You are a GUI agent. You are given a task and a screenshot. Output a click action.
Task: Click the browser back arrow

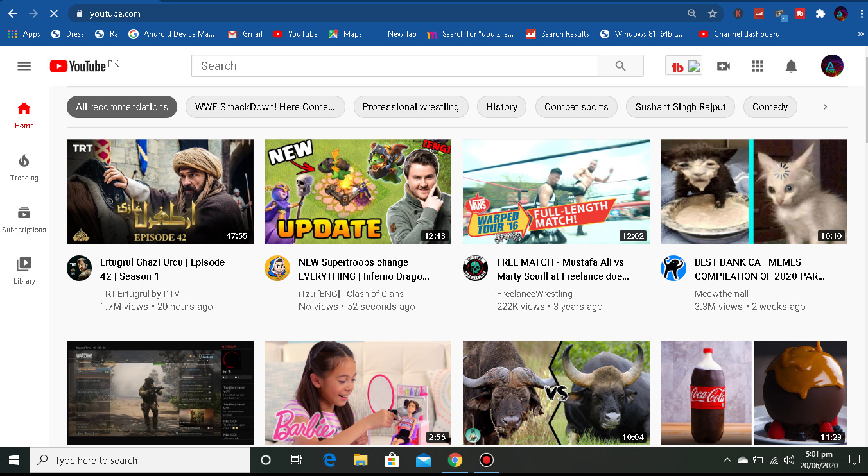point(13,13)
